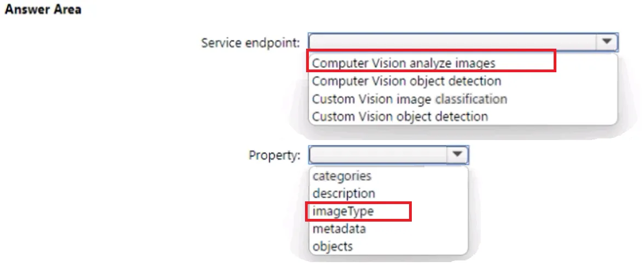644x267 pixels.
Task: Click the Property label text
Action: 274,155
